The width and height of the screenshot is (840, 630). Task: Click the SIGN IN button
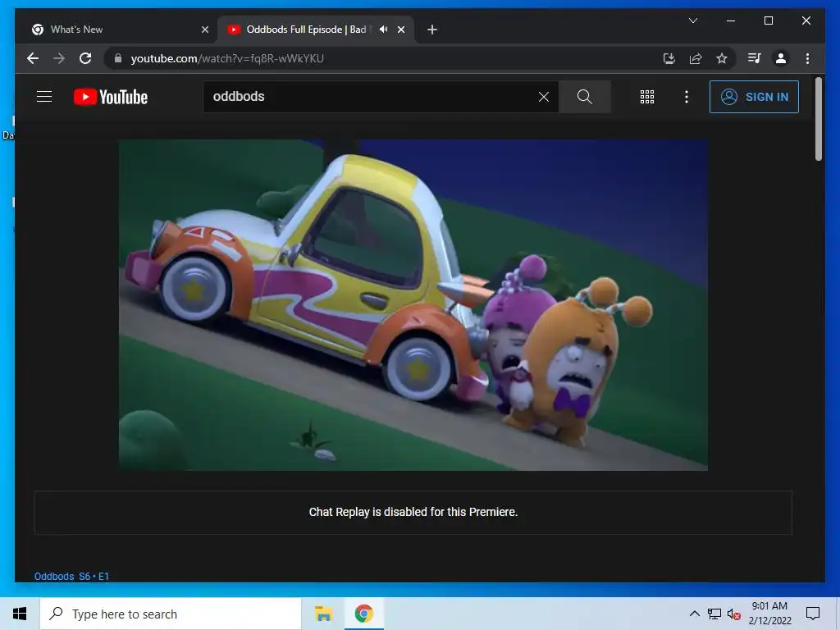click(754, 97)
